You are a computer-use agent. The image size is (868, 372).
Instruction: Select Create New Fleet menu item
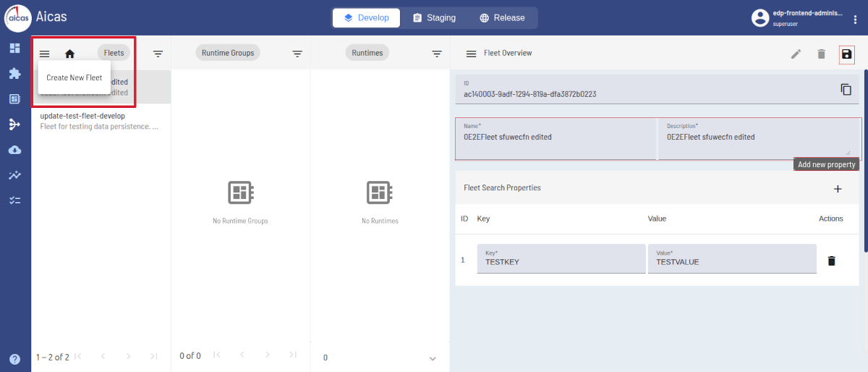(x=75, y=77)
